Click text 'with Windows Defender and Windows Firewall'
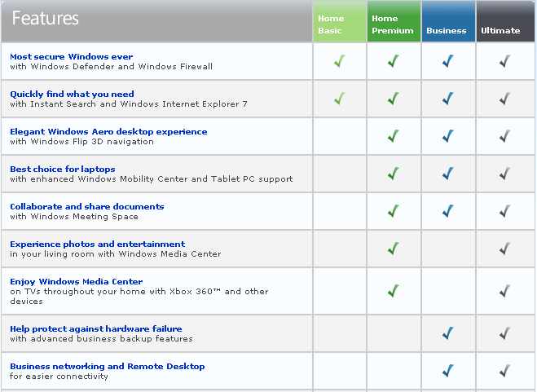 pyautogui.click(x=112, y=67)
